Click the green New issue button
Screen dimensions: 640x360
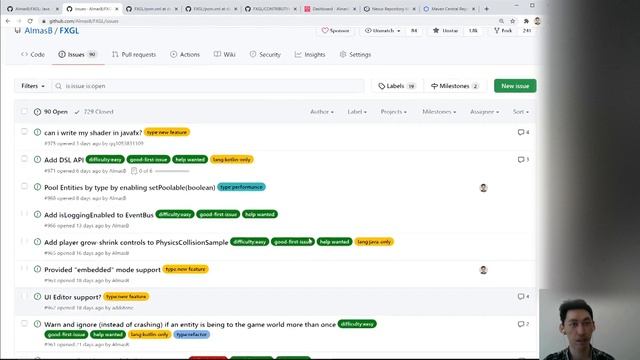[515, 86]
